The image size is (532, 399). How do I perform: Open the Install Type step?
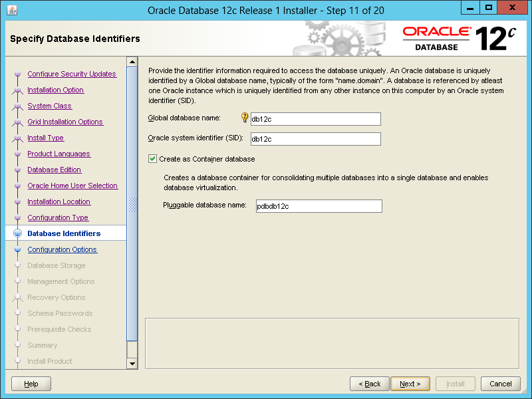click(45, 138)
